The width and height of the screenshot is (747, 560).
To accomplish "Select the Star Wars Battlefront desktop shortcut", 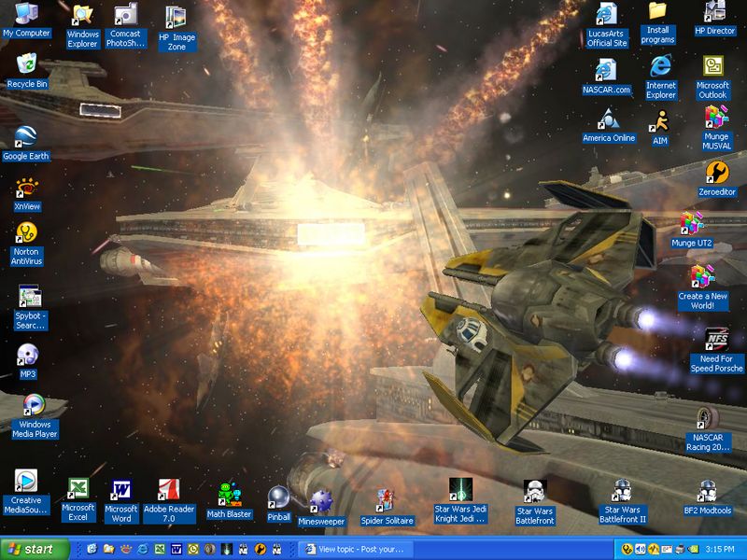I will tap(535, 502).
